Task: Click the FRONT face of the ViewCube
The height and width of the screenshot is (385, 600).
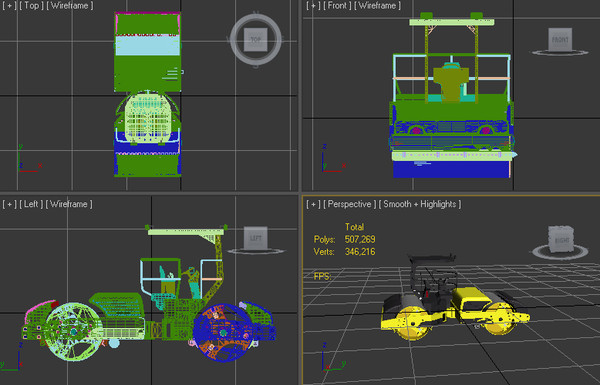Action: pyautogui.click(x=560, y=39)
